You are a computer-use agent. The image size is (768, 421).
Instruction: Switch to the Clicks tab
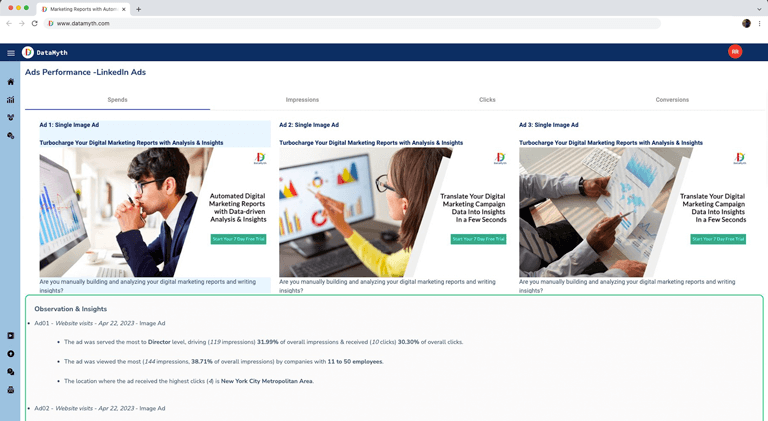pyautogui.click(x=487, y=100)
